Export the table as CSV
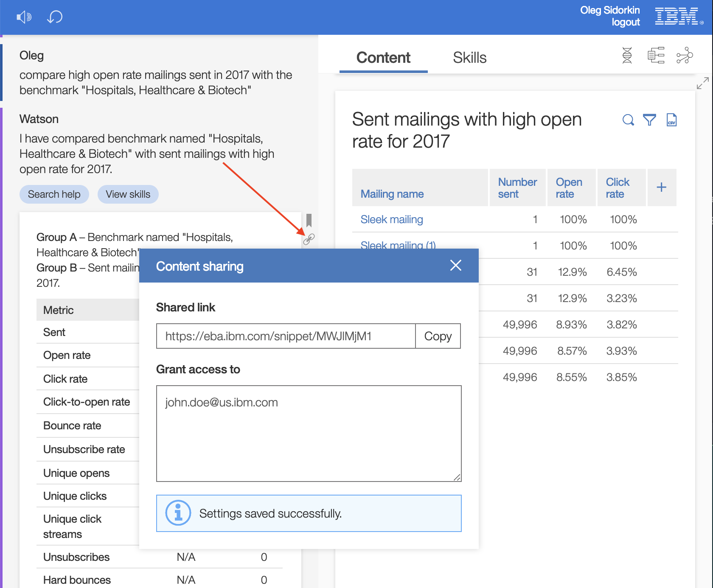This screenshot has height=588, width=713. (671, 120)
